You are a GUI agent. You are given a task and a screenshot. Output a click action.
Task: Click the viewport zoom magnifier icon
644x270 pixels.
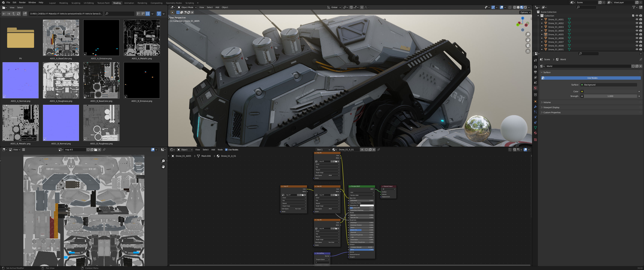point(528,34)
